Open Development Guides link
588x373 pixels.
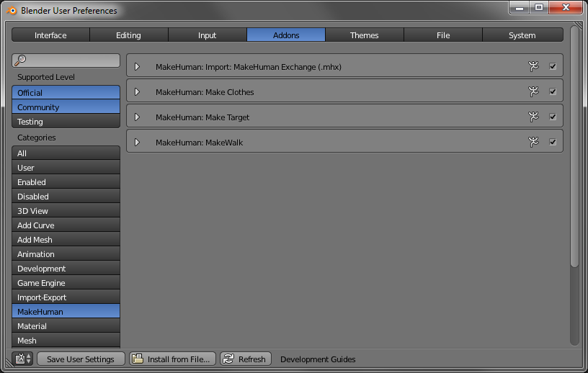tap(318, 359)
